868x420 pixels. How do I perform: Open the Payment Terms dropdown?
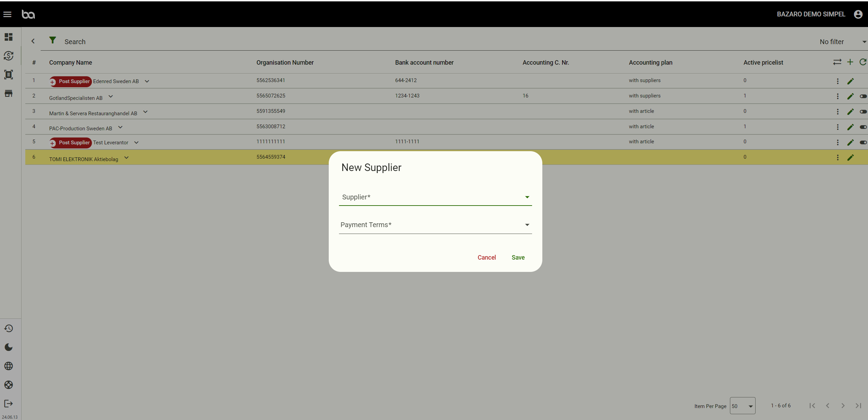435,225
